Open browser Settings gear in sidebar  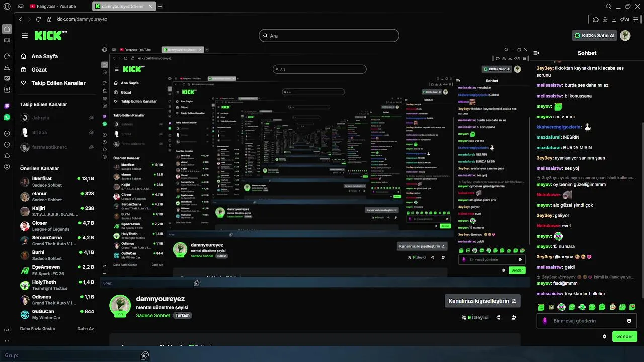coord(7,167)
